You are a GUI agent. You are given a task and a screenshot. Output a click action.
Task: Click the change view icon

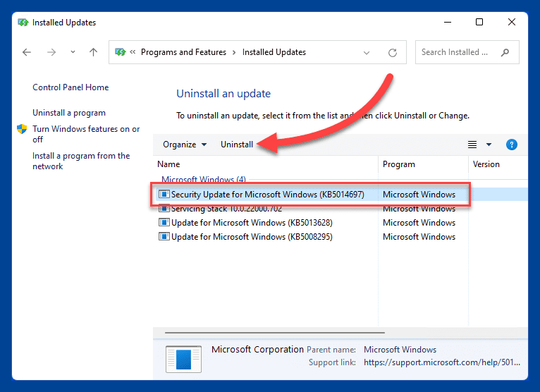(x=472, y=145)
